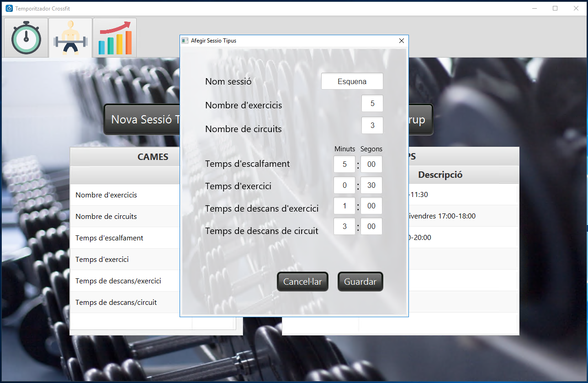This screenshot has height=383, width=588.
Task: Click the Nombre de circuits input field
Action: [x=372, y=125]
